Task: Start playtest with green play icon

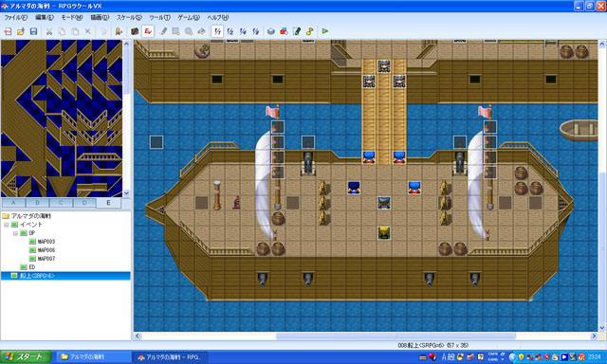Action: click(325, 31)
